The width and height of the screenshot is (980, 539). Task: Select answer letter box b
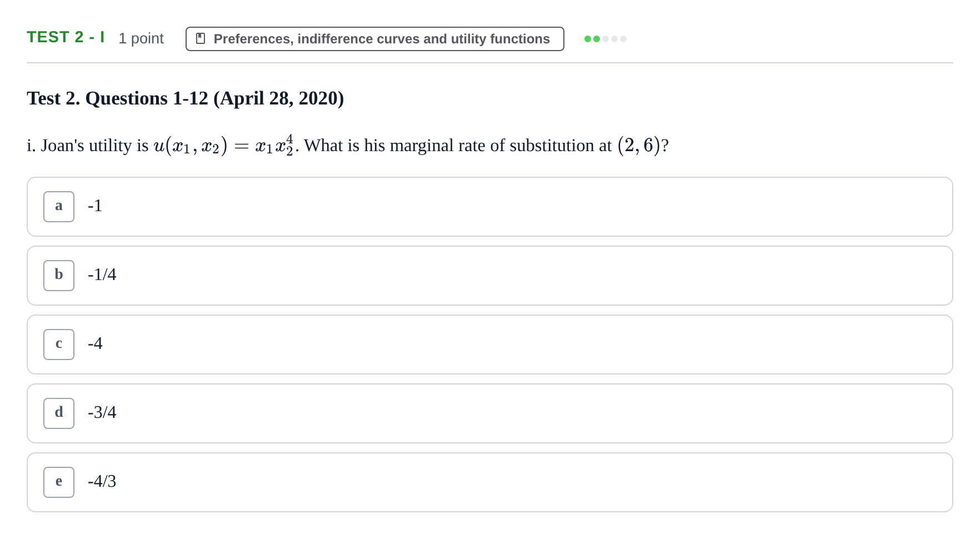coord(59,276)
